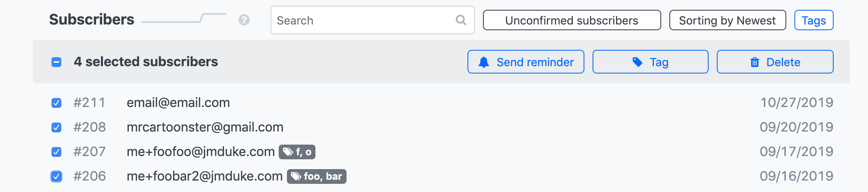
Task: Open the Sorting by Newest dropdown
Action: pos(727,20)
